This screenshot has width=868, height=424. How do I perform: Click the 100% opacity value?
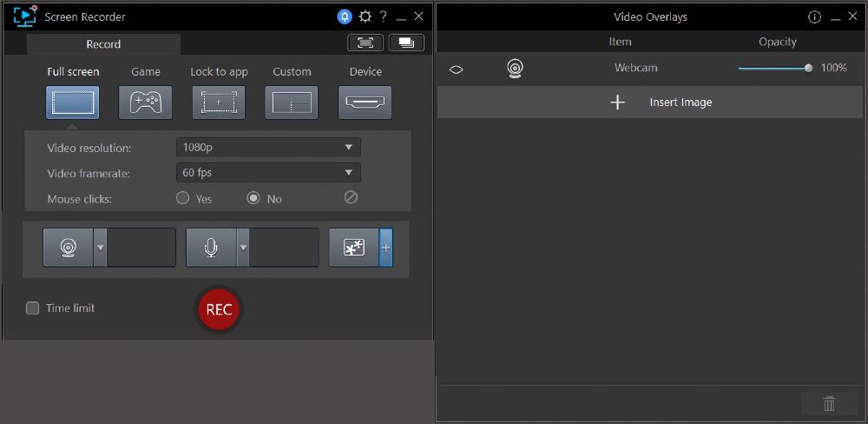tap(833, 68)
